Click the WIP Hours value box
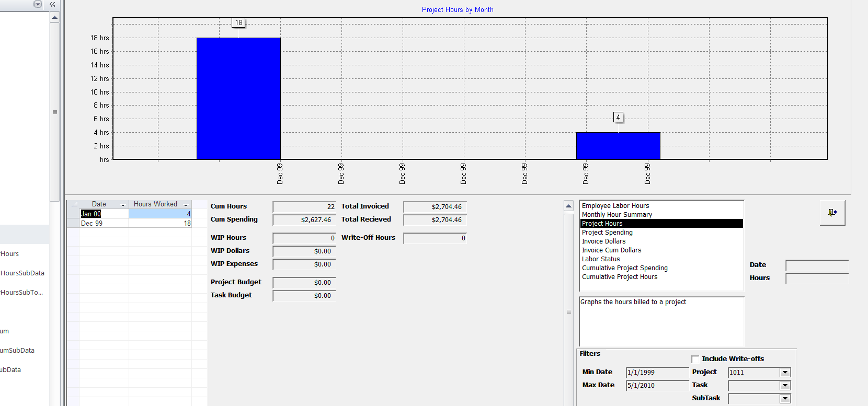 [x=304, y=238]
